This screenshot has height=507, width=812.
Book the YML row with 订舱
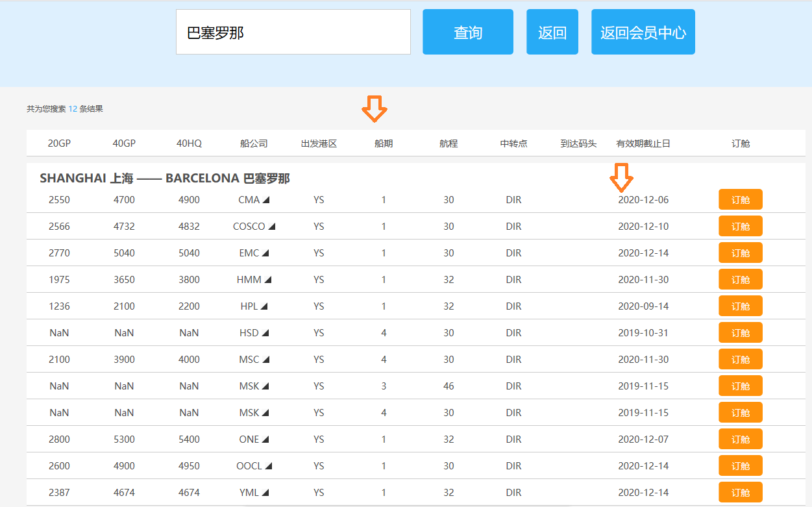[741, 493]
